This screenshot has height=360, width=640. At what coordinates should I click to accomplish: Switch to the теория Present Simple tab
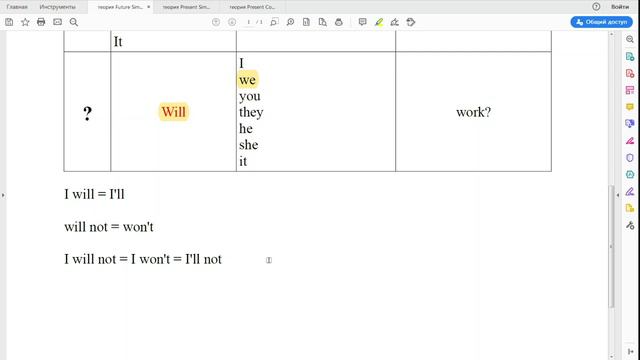[x=186, y=7]
